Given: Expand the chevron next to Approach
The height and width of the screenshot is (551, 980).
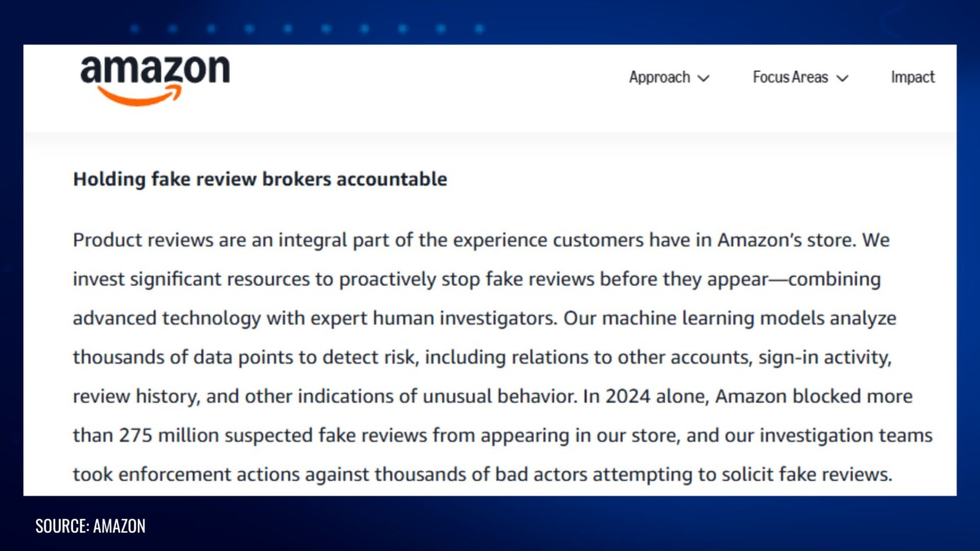Looking at the screenshot, I should 704,78.
